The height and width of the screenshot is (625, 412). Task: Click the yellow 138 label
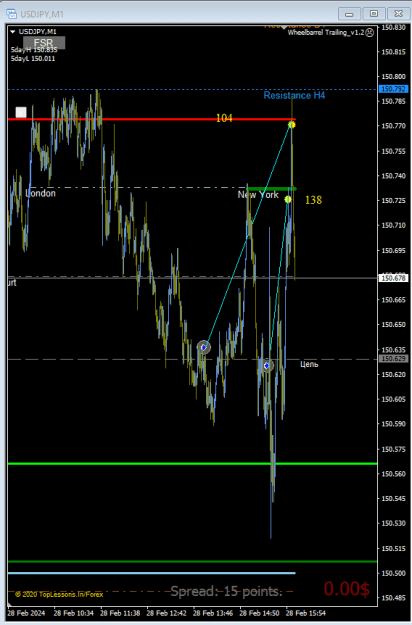314,200
